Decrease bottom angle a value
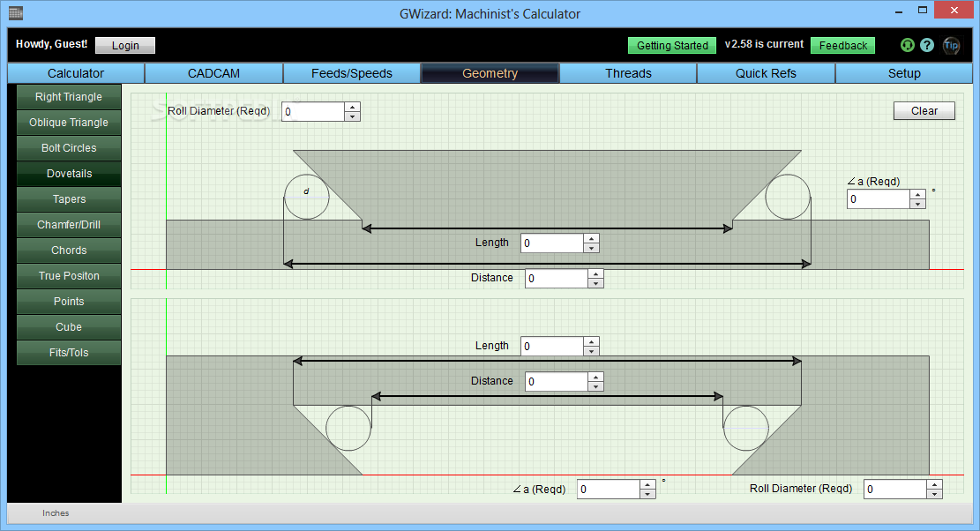The image size is (980, 531). [648, 494]
